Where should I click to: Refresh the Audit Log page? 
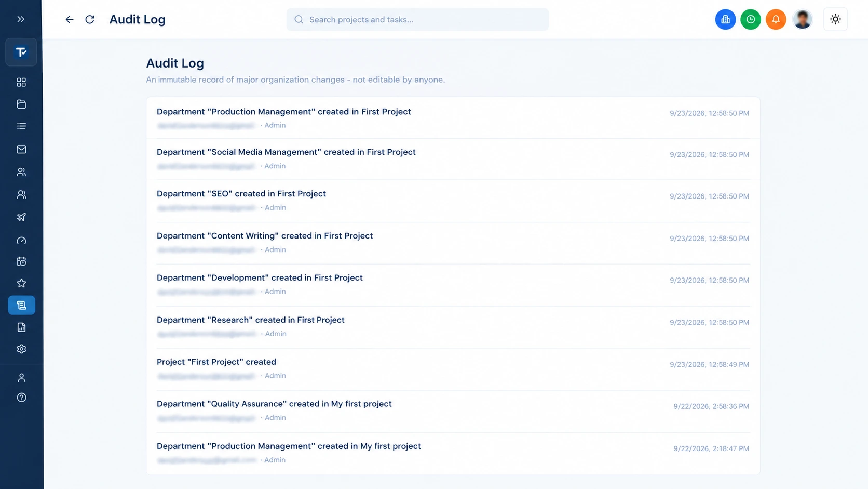[90, 19]
